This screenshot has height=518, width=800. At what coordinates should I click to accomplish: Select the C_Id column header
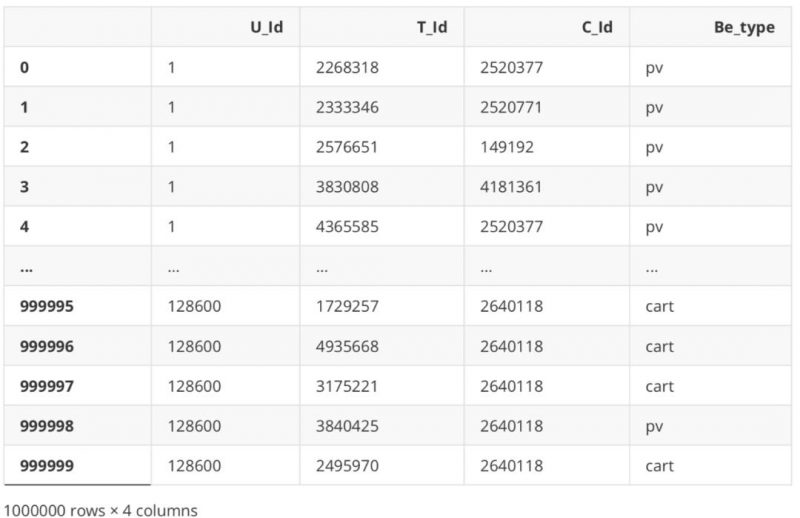click(597, 27)
